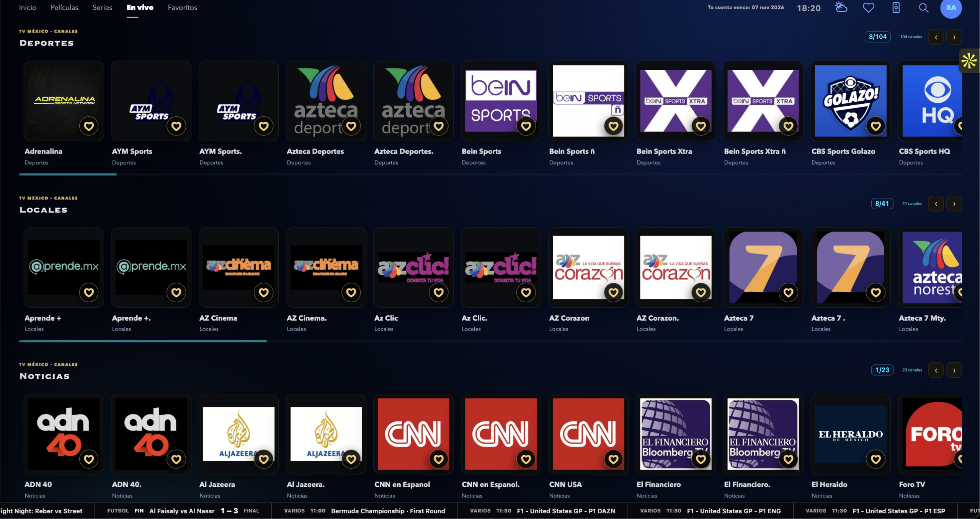The height and width of the screenshot is (519, 980).
Task: Select the En vivo tab
Action: (140, 8)
